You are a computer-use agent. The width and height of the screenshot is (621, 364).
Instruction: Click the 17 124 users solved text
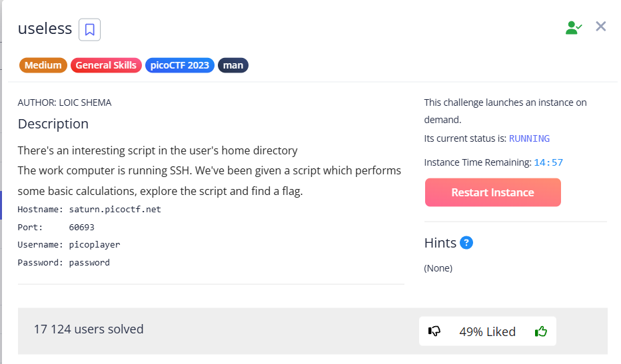click(x=89, y=329)
